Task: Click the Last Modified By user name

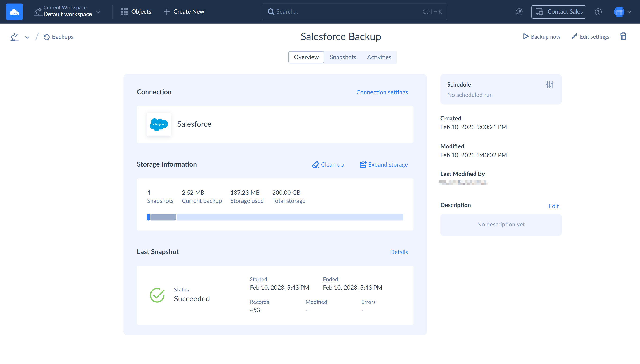Action: (x=464, y=183)
